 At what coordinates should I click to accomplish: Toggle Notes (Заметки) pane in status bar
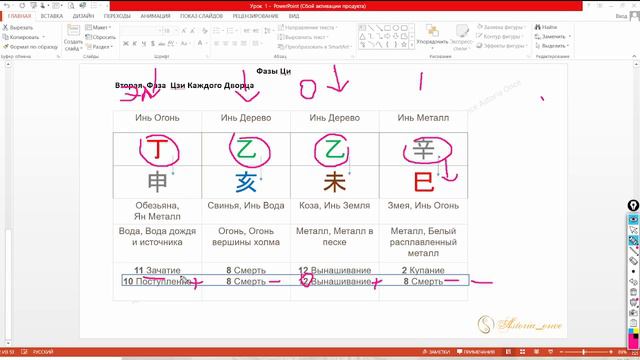click(x=436, y=352)
